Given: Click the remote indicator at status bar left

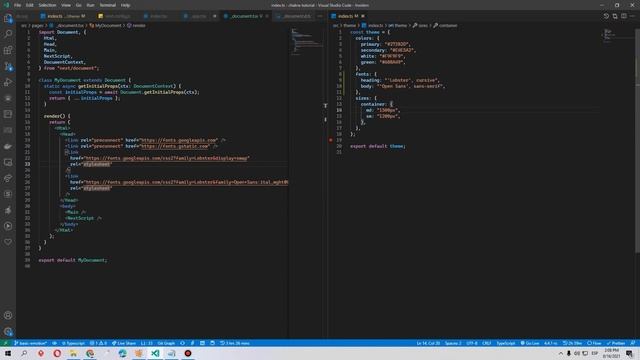Looking at the screenshot, I should (x=5, y=343).
